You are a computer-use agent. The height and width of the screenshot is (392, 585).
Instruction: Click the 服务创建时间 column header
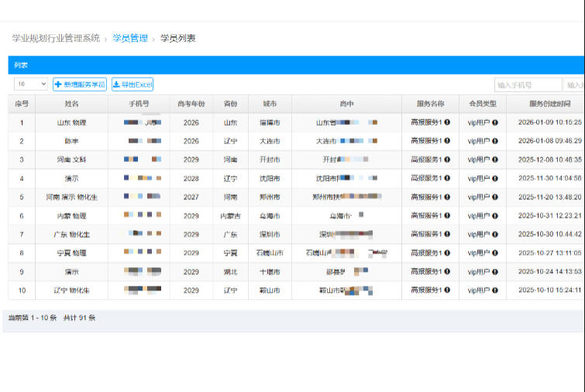(550, 104)
